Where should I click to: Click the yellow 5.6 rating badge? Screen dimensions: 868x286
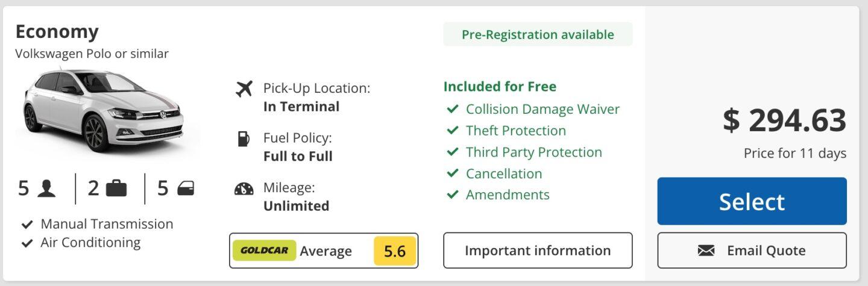(395, 251)
